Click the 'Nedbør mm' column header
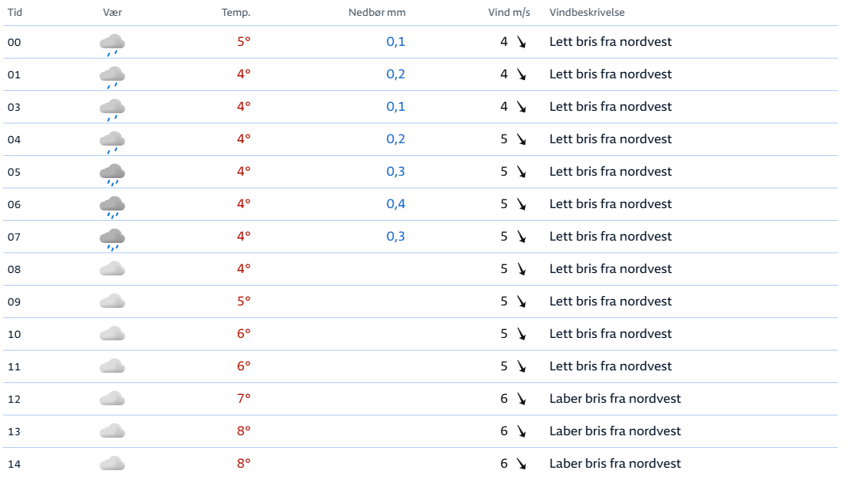868x478 pixels. click(x=376, y=13)
